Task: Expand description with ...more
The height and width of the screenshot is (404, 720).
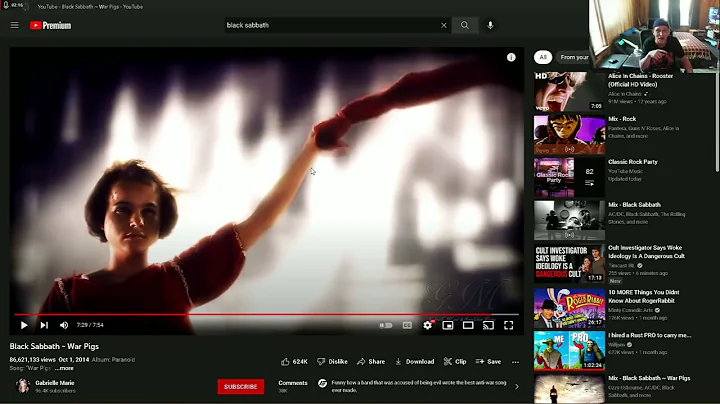Action: (64, 368)
